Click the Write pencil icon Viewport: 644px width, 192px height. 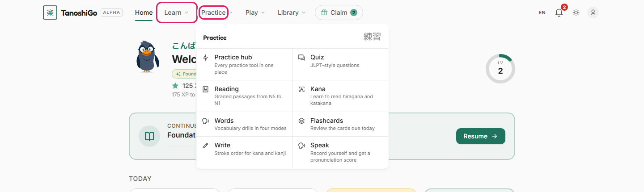[206, 146]
